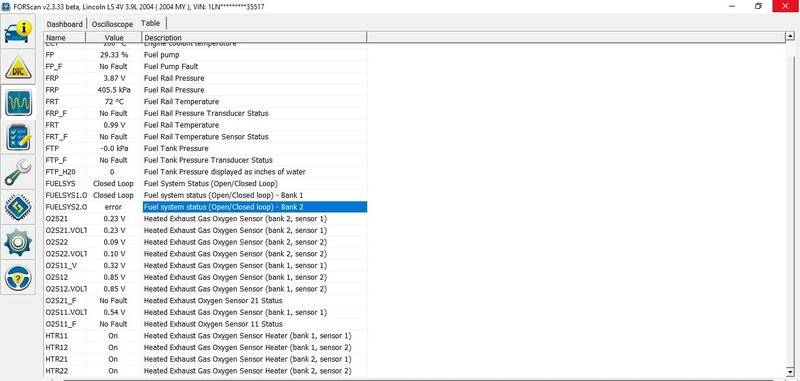Image resolution: width=800 pixels, height=381 pixels.
Task: Select the oscilloscope live data sidebar icon
Action: pyautogui.click(x=18, y=103)
